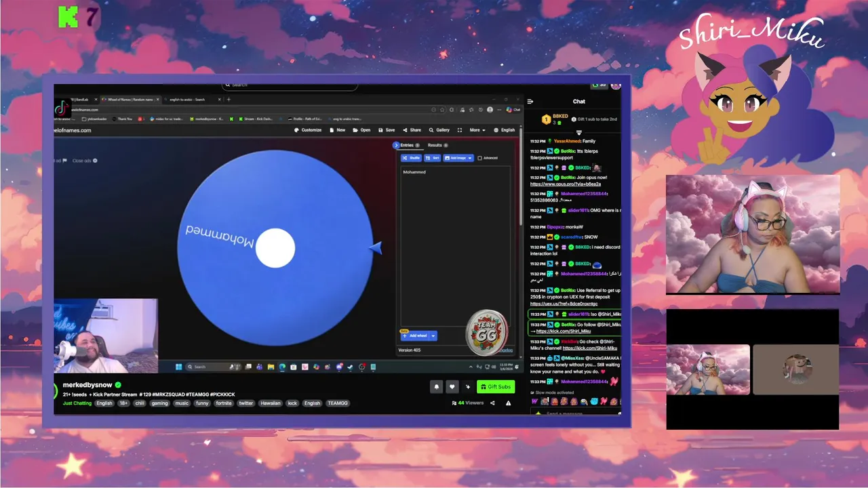Open a new browser tab with plus
The height and width of the screenshot is (488, 868).
229,100
